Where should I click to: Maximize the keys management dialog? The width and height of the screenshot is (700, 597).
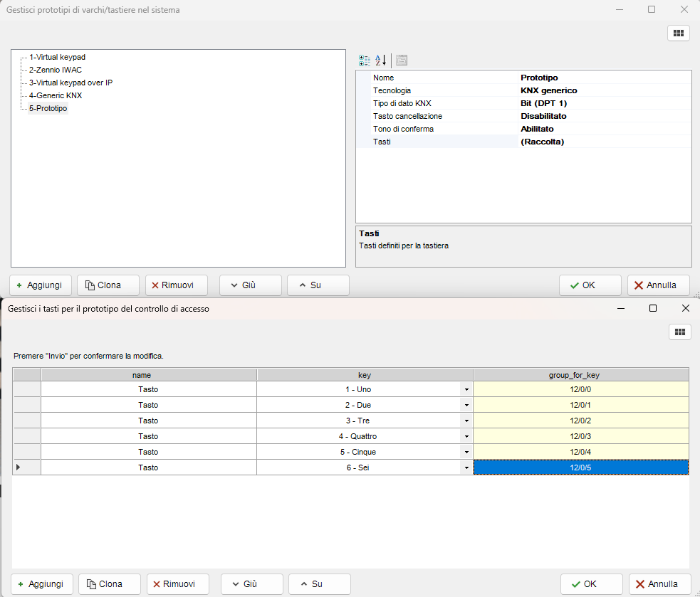click(653, 308)
